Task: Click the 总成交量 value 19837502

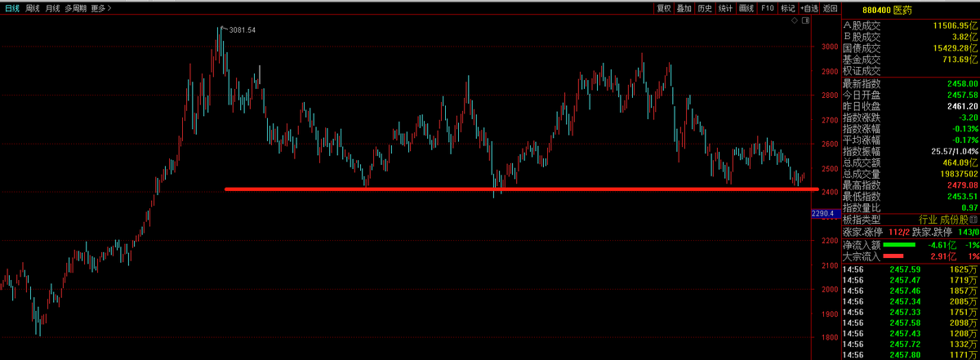Action: pyautogui.click(x=958, y=174)
